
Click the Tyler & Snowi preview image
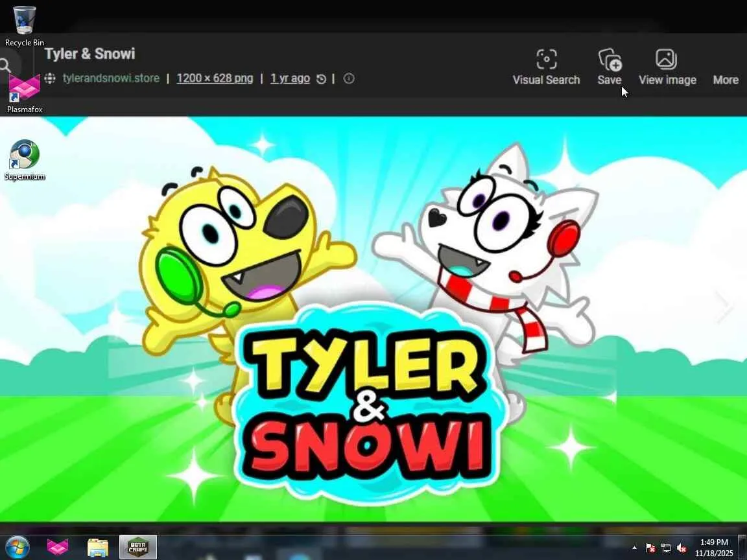pyautogui.click(x=373, y=319)
